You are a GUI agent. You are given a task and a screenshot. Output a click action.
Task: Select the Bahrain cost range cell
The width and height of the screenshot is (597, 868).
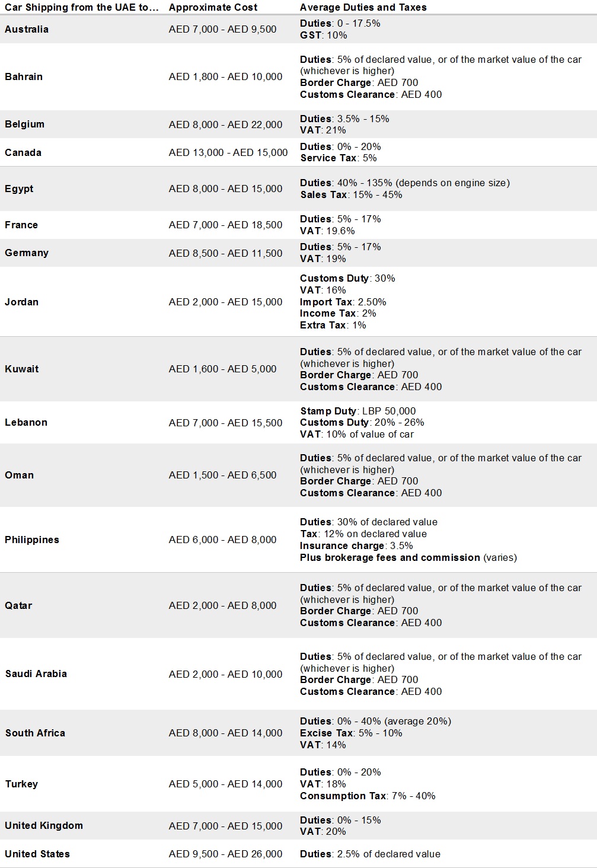point(225,76)
